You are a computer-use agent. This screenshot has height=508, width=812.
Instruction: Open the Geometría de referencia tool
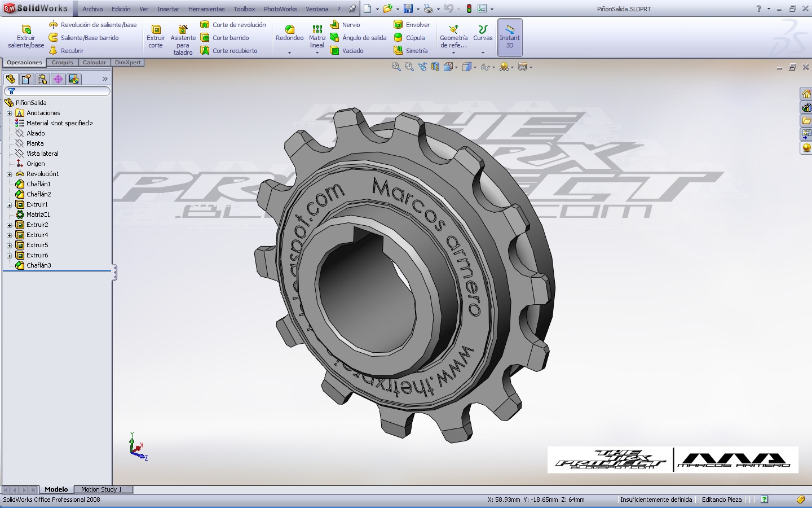[x=453, y=37]
